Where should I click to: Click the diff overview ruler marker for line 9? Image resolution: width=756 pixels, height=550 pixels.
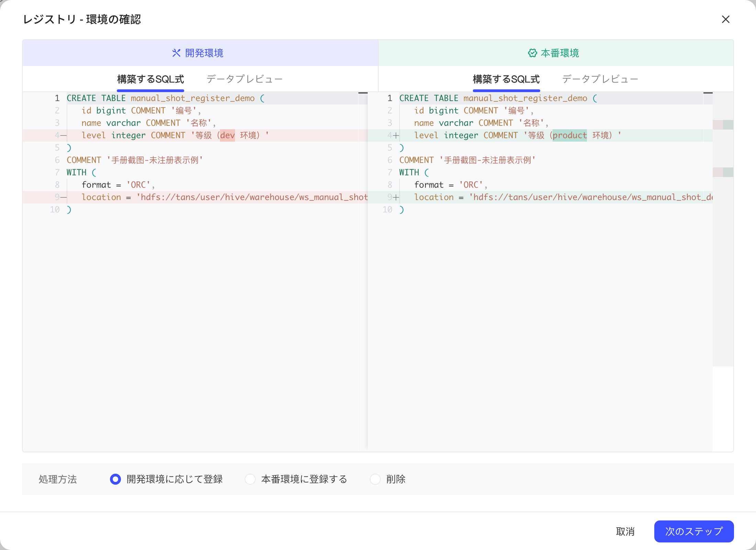[x=723, y=172]
